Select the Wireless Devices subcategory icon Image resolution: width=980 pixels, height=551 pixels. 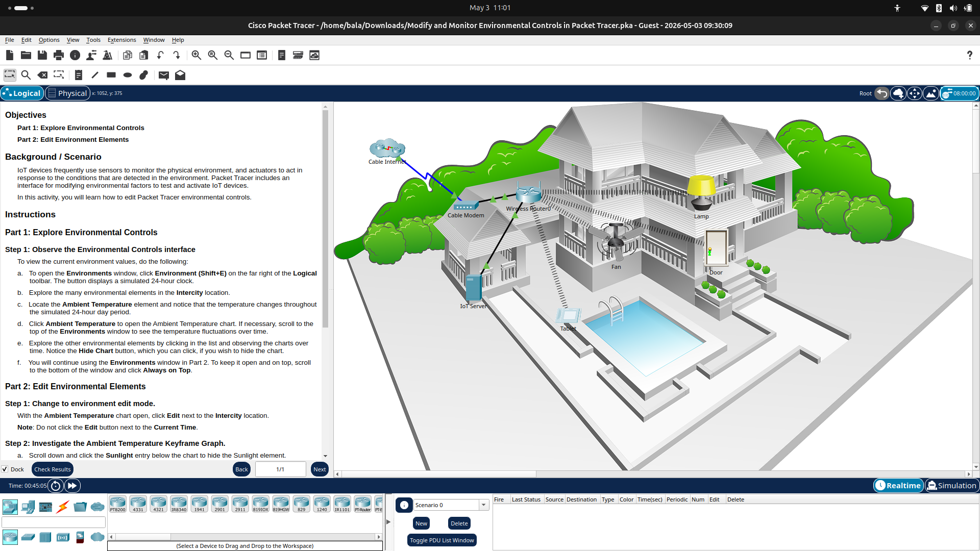pyautogui.click(x=63, y=537)
